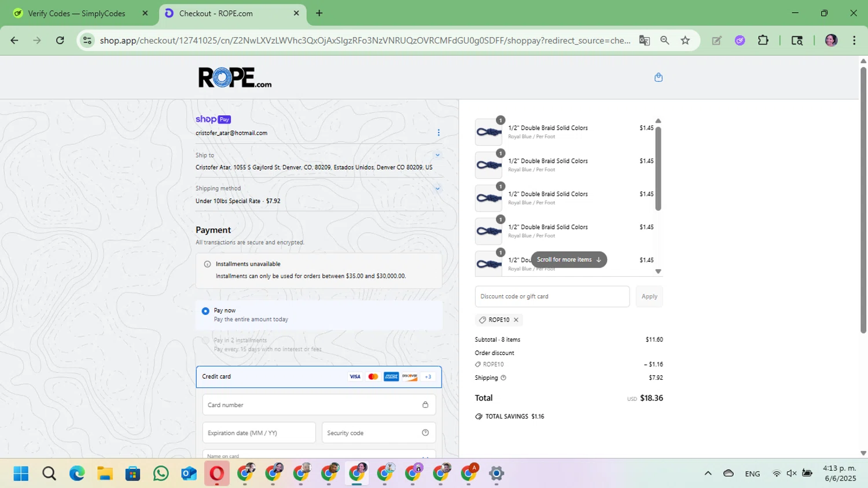This screenshot has height=488, width=868.
Task: Click the installments info icon
Action: [207, 264]
